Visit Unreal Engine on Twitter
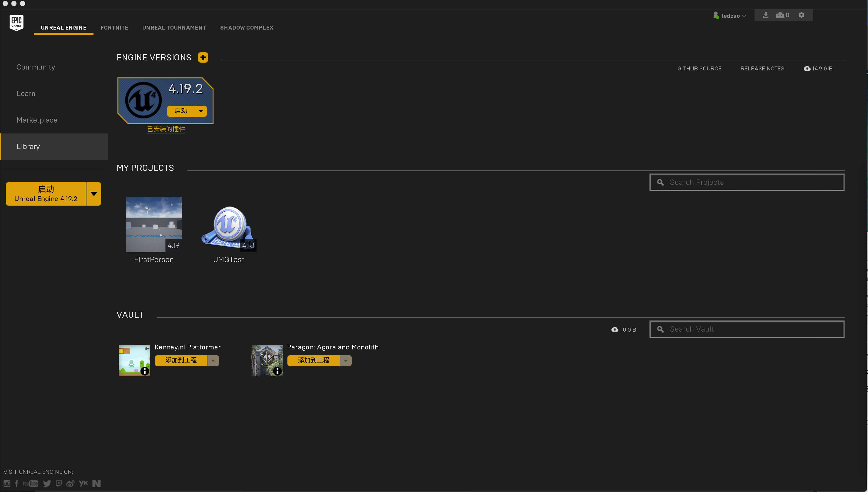Viewport: 868px width, 492px height. tap(47, 484)
